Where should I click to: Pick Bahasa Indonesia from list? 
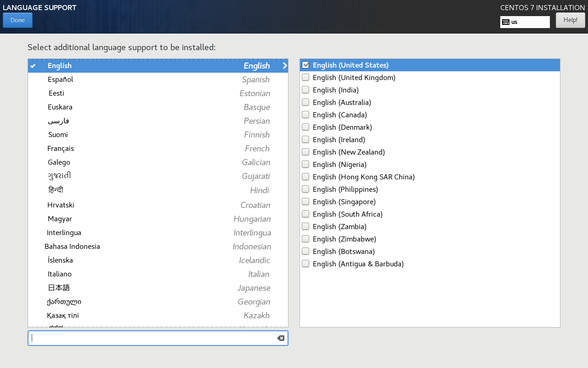click(158, 247)
